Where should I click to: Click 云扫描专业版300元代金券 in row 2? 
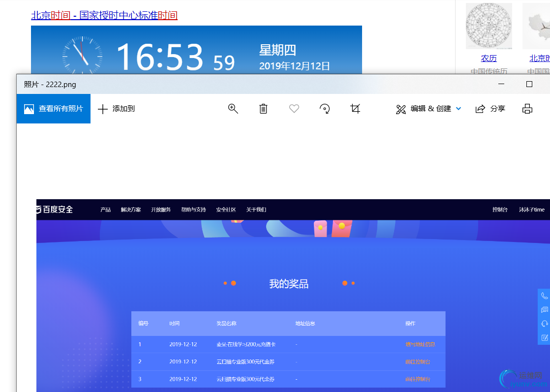tap(245, 362)
